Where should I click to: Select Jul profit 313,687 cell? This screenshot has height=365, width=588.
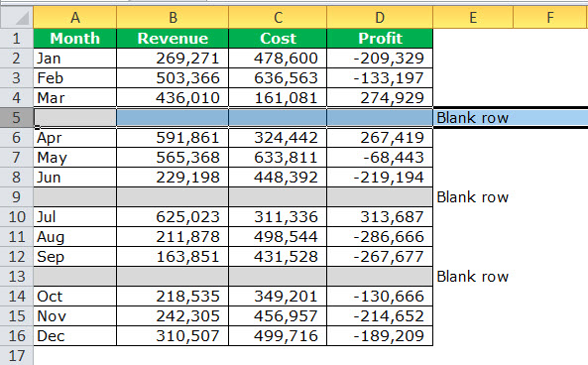coord(380,217)
